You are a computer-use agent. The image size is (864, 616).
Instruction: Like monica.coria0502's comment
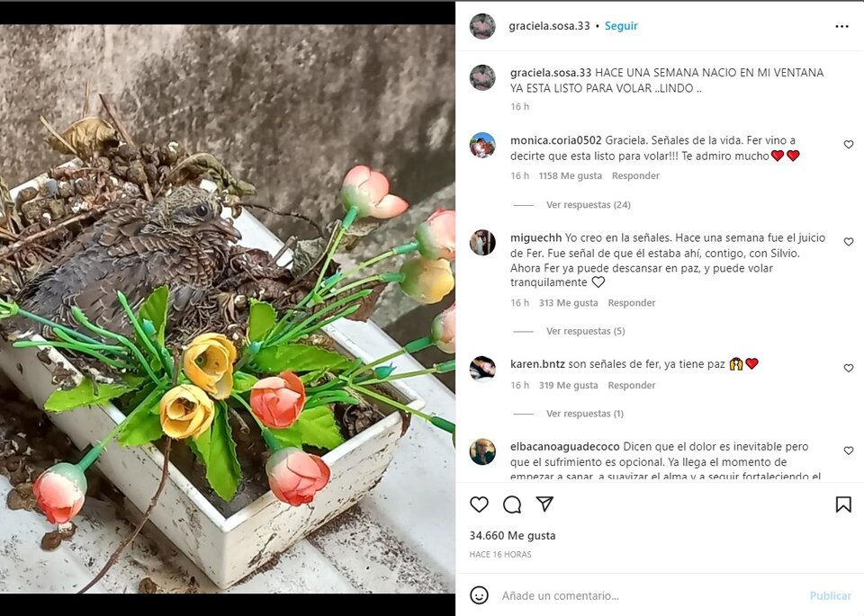[848, 145]
